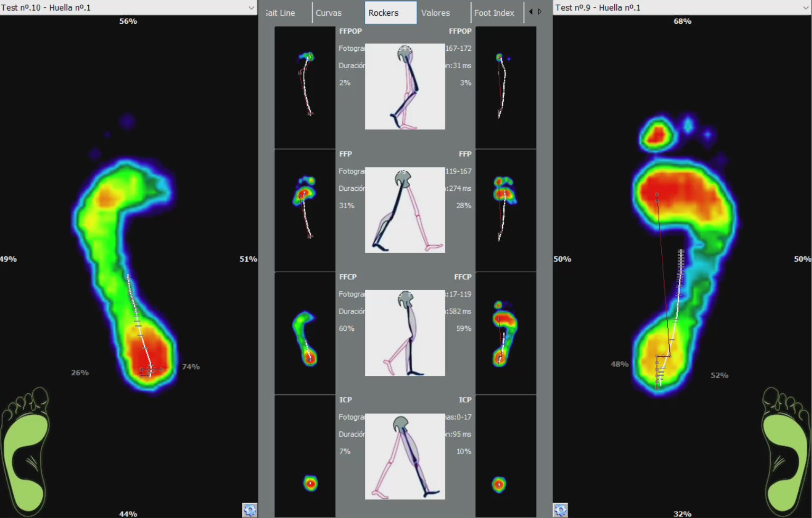Click the ICP walking leg illustration
The height and width of the screenshot is (518, 812).
pos(405,456)
